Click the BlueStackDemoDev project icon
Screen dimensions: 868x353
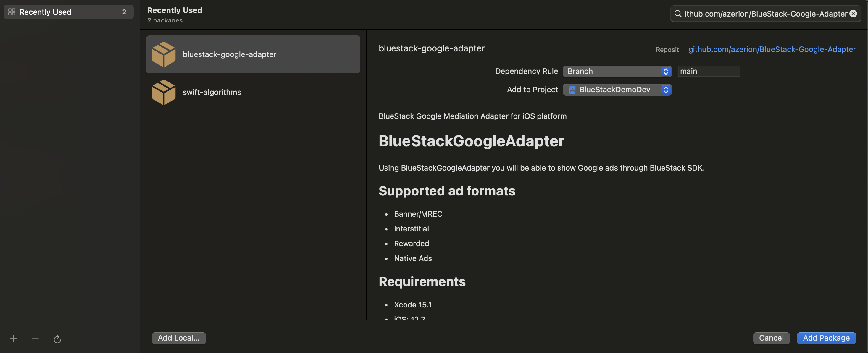tap(572, 90)
